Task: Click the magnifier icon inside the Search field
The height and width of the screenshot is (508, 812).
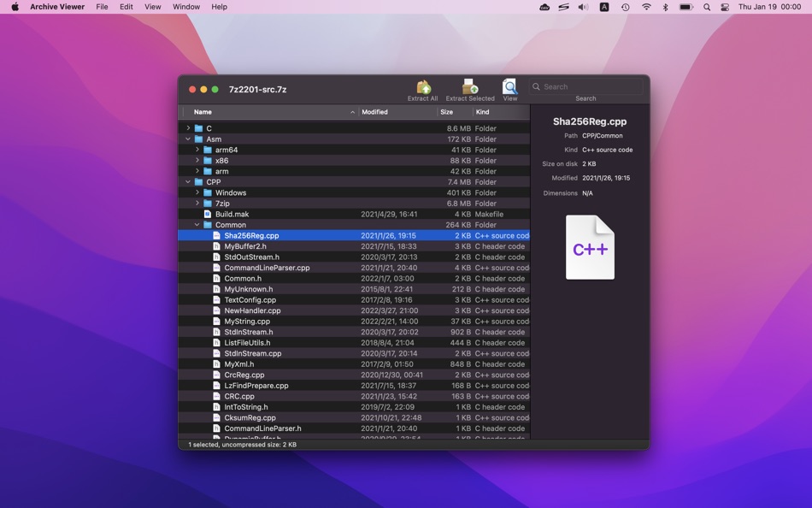Action: pyautogui.click(x=536, y=86)
